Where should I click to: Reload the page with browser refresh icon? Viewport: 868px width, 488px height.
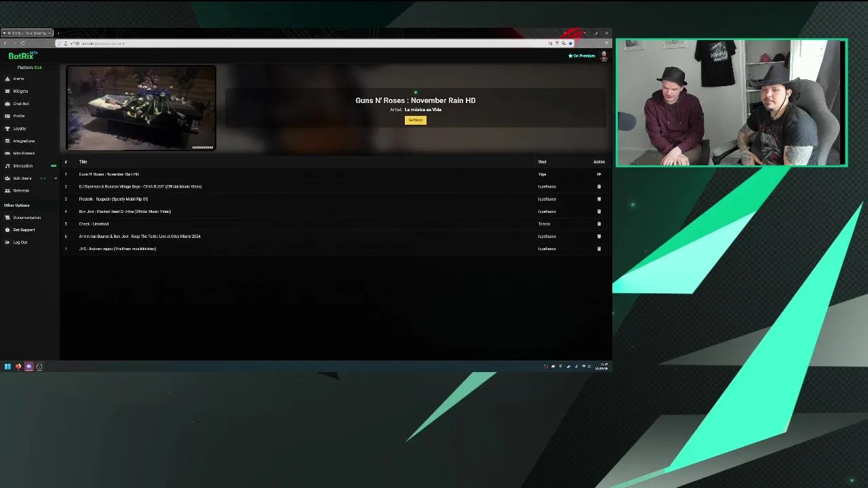click(22, 43)
